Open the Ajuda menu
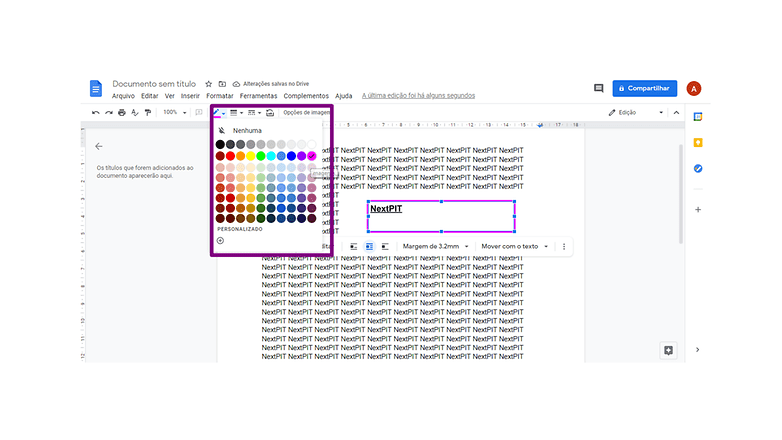 (x=344, y=96)
